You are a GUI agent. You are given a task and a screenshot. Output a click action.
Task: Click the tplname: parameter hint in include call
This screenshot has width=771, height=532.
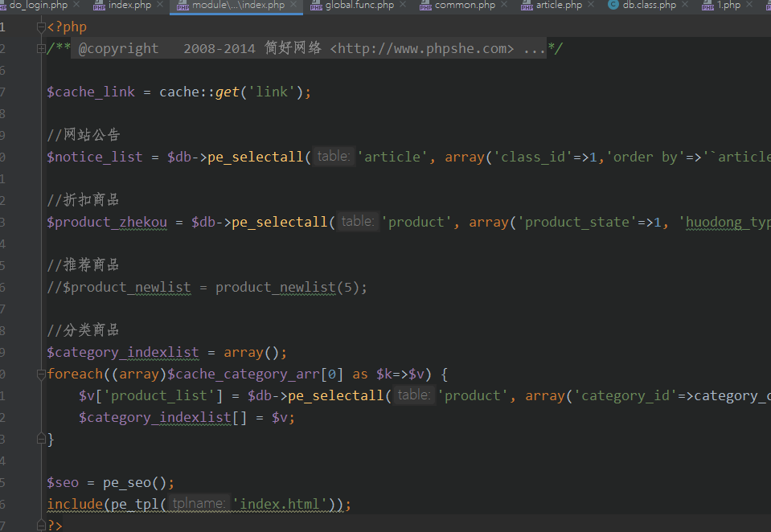(x=199, y=503)
